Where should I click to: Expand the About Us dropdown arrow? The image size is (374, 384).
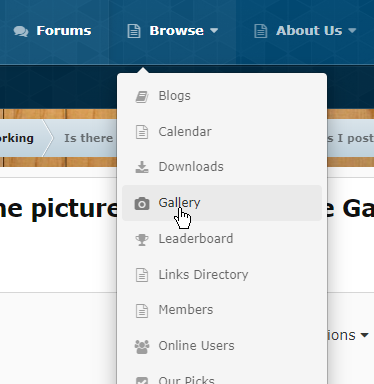click(352, 31)
